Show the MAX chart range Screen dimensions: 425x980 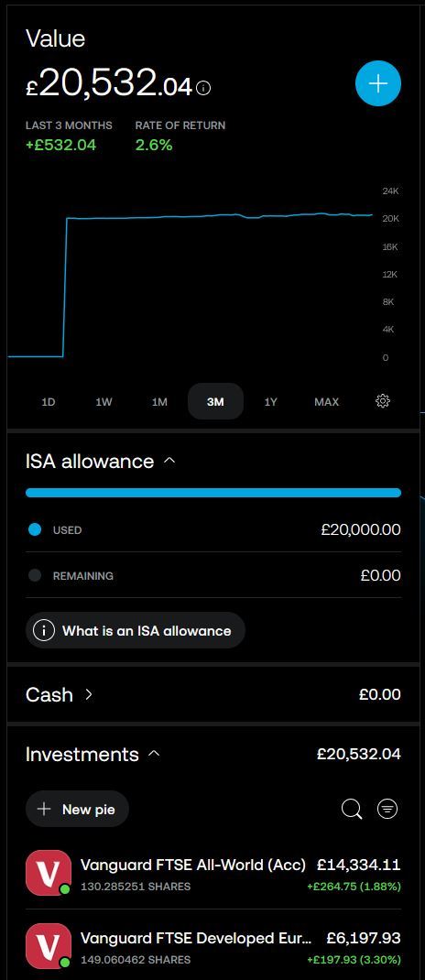coord(326,402)
